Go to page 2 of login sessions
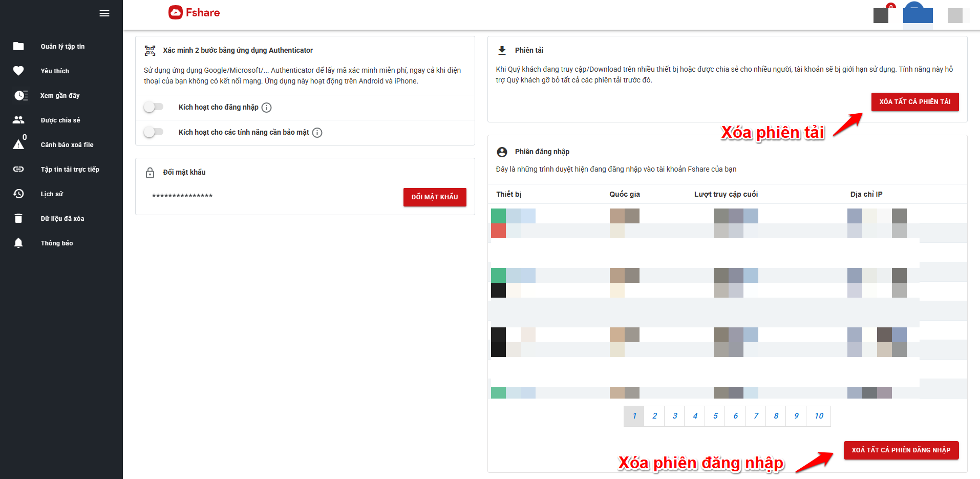 pos(654,416)
